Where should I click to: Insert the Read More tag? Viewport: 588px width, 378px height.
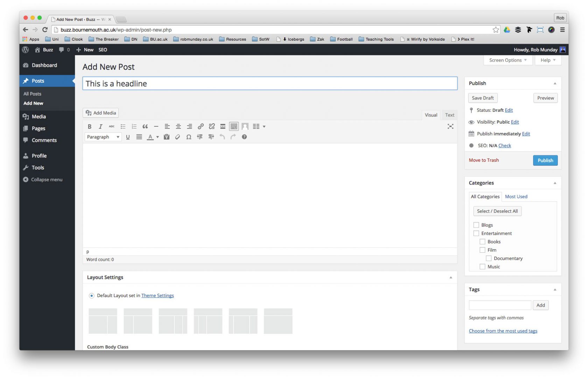(223, 126)
